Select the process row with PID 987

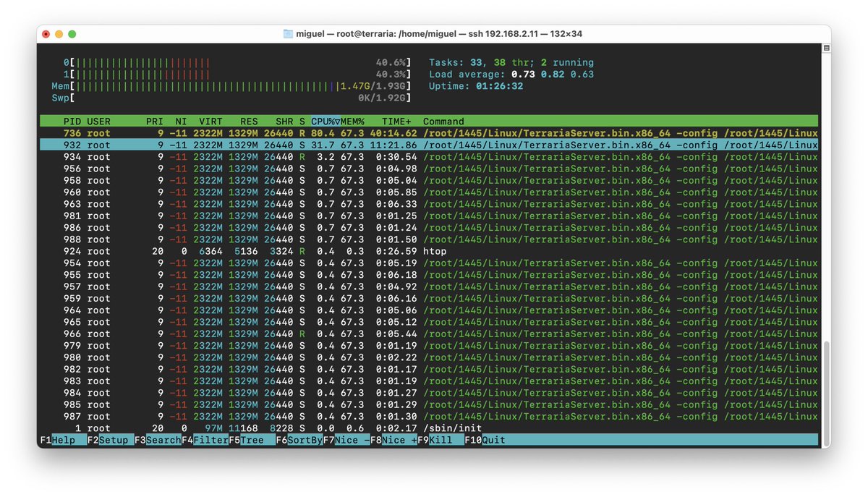pos(429,417)
